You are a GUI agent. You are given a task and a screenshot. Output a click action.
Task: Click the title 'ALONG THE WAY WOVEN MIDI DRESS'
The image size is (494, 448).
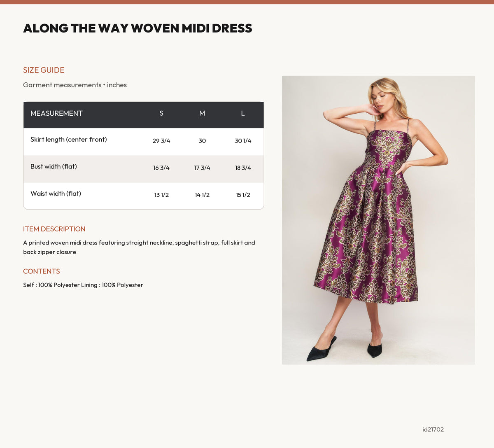tap(137, 28)
